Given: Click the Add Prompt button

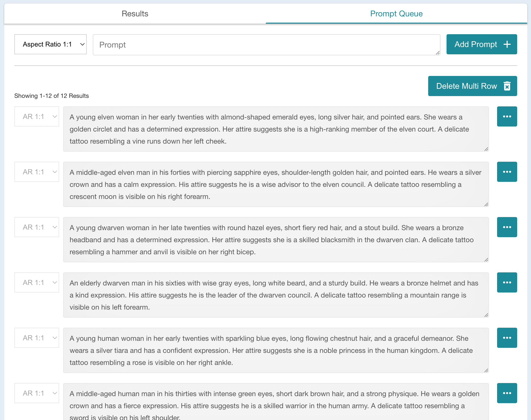Looking at the screenshot, I should point(482,44).
